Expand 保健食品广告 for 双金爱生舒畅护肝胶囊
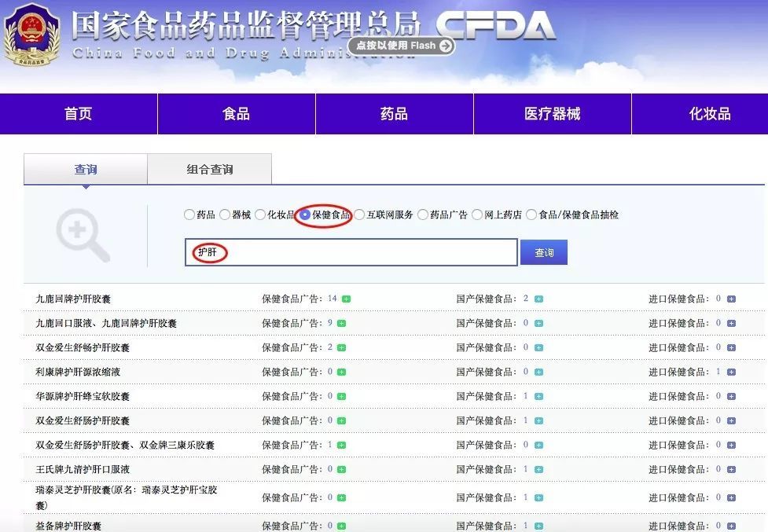 tap(342, 348)
